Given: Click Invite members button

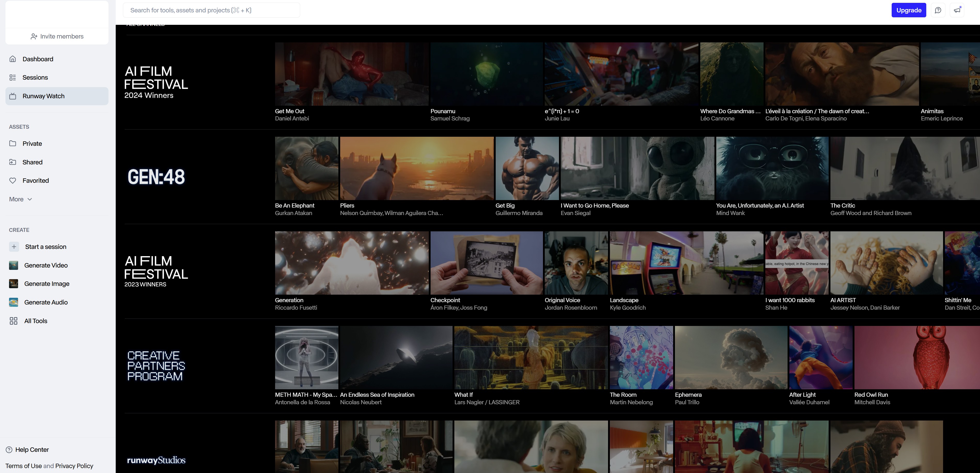Looking at the screenshot, I should point(57,36).
